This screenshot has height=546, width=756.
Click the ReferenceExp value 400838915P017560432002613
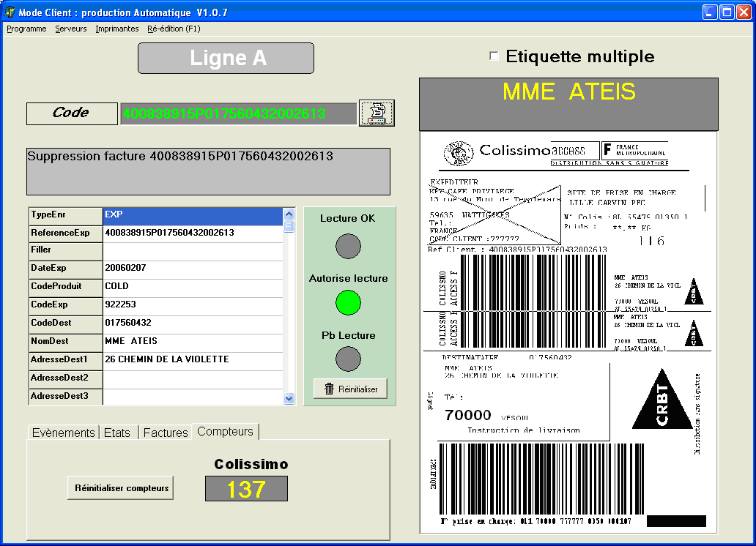[193, 233]
